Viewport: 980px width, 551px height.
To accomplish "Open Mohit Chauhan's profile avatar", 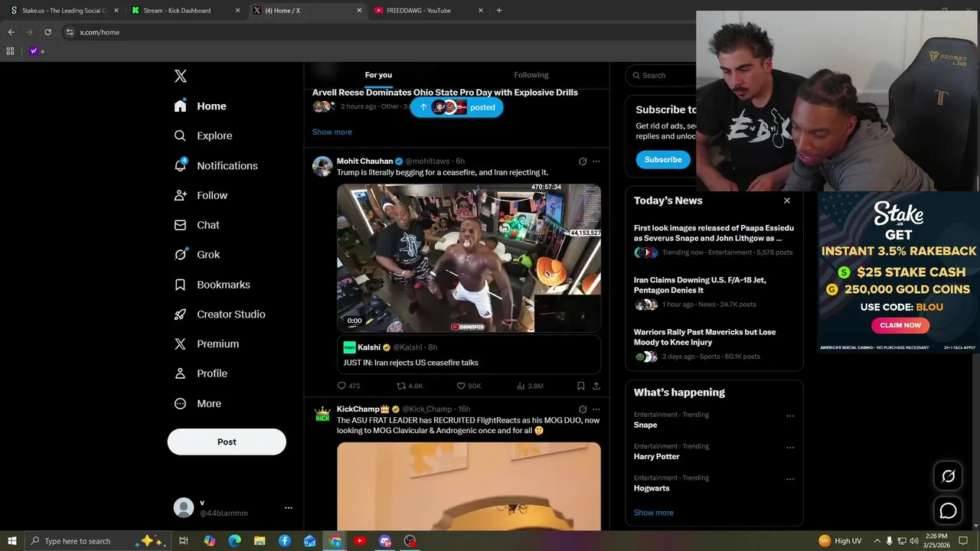I will coord(322,166).
